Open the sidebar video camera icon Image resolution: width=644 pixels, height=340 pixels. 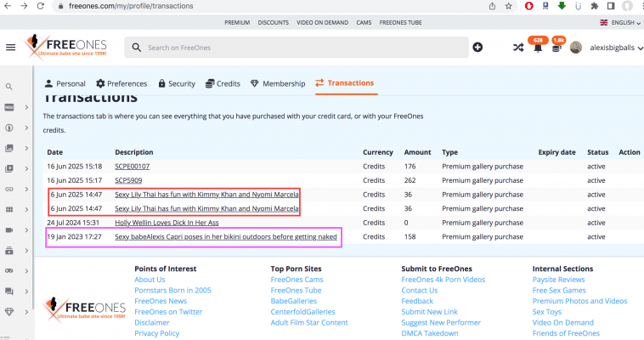pos(9,229)
